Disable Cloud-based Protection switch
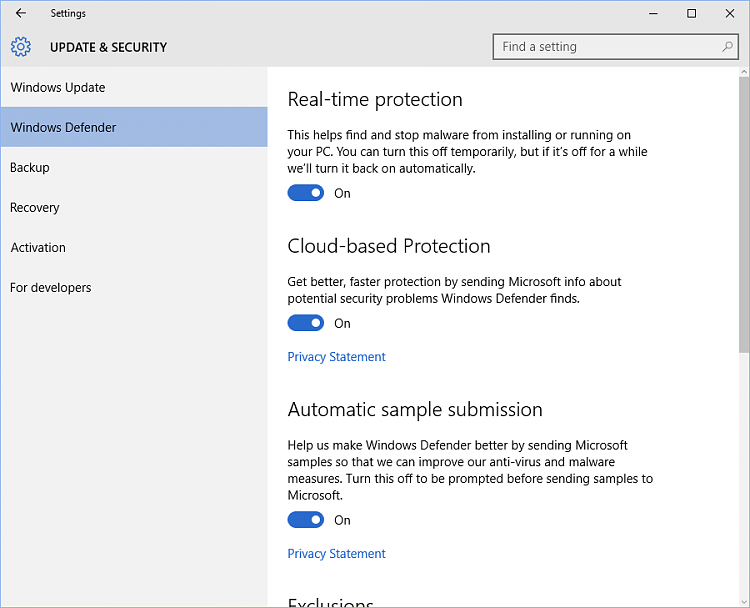 [306, 323]
